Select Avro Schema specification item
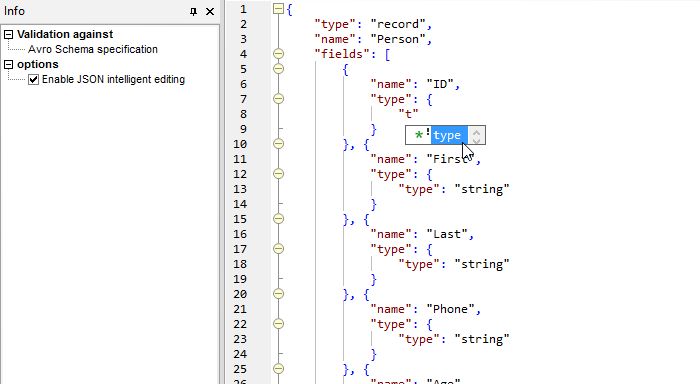The width and height of the screenshot is (700, 384). click(93, 49)
